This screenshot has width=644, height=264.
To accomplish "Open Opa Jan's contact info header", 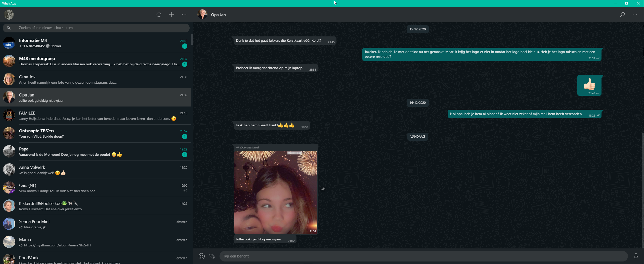I will pos(218,15).
